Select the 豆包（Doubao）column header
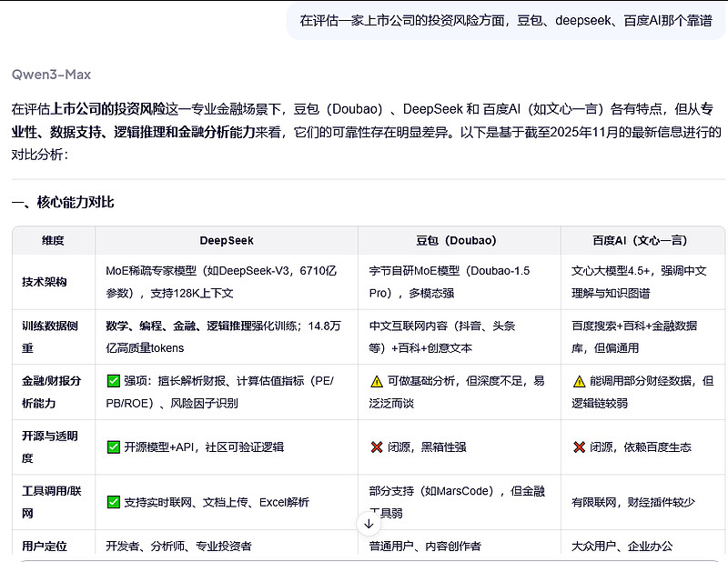The image size is (728, 562). 456,240
